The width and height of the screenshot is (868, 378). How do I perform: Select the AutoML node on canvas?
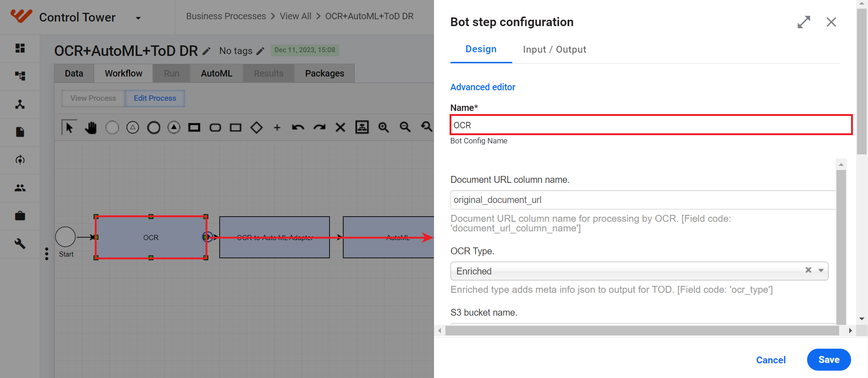click(x=389, y=237)
